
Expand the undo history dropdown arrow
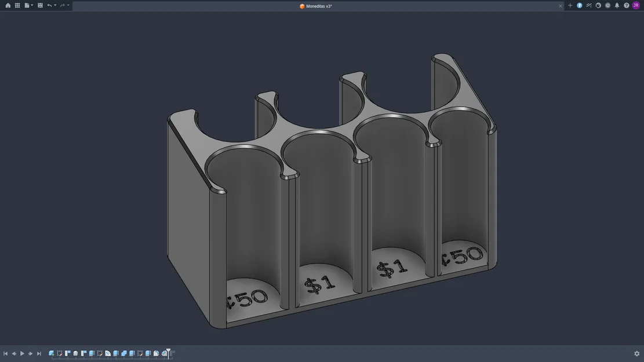pos(55,5)
